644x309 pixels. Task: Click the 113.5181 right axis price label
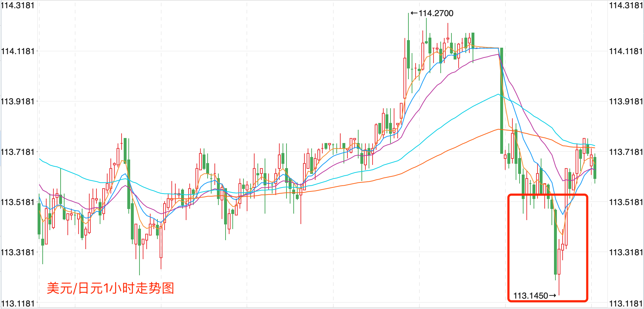tap(626, 202)
